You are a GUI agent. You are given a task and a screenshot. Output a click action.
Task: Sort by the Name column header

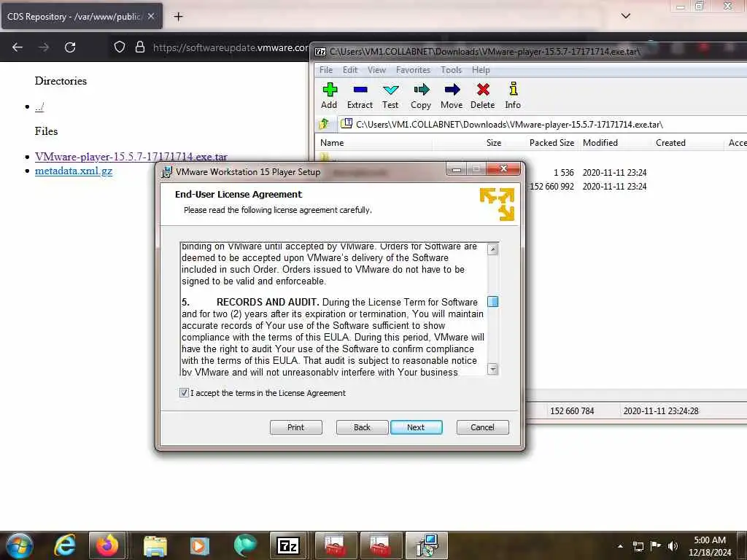pyautogui.click(x=373, y=143)
